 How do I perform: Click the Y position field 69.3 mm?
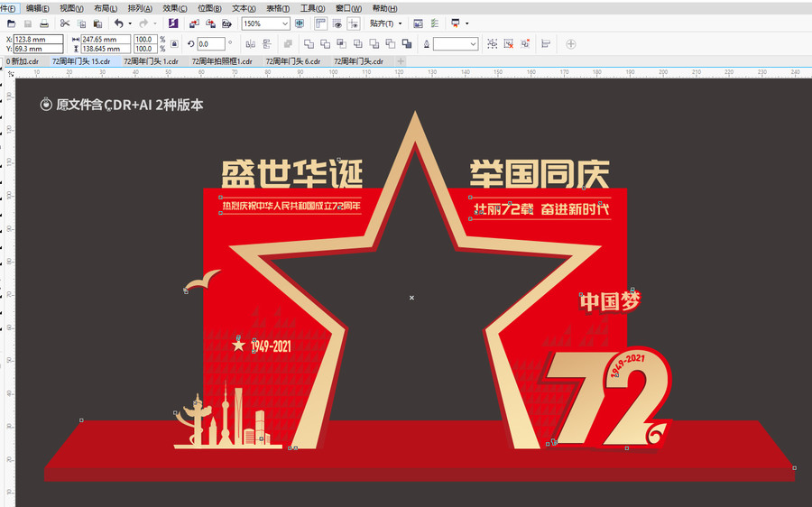[38, 50]
